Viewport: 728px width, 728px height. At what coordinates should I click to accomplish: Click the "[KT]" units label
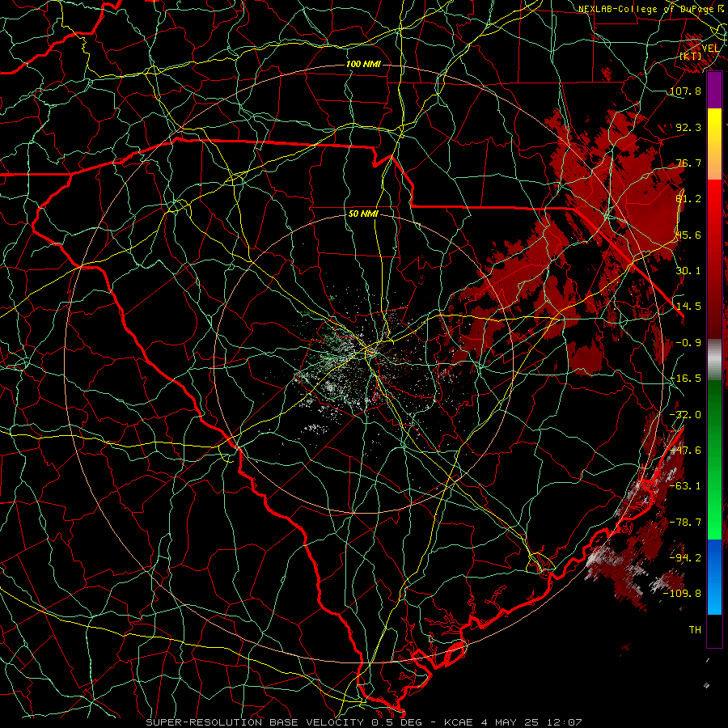tap(691, 57)
